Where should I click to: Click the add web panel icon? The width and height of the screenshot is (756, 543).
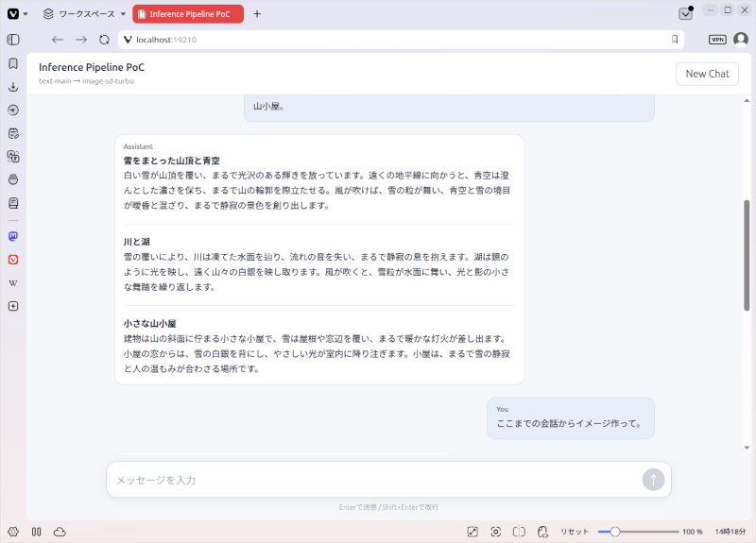tap(13, 306)
